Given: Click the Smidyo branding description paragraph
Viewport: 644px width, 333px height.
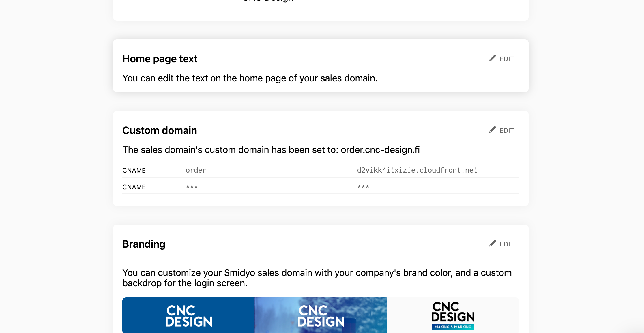Looking at the screenshot, I should click(x=317, y=278).
